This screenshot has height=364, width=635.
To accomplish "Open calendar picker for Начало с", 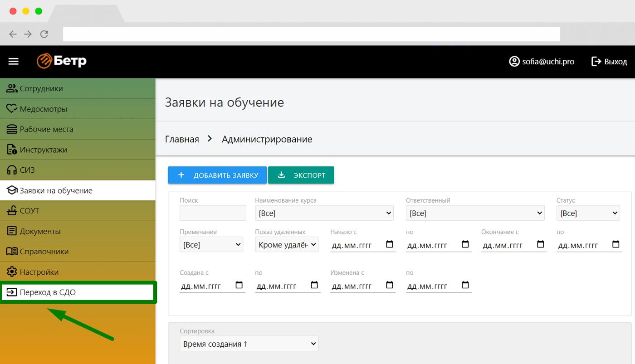I will [x=390, y=244].
